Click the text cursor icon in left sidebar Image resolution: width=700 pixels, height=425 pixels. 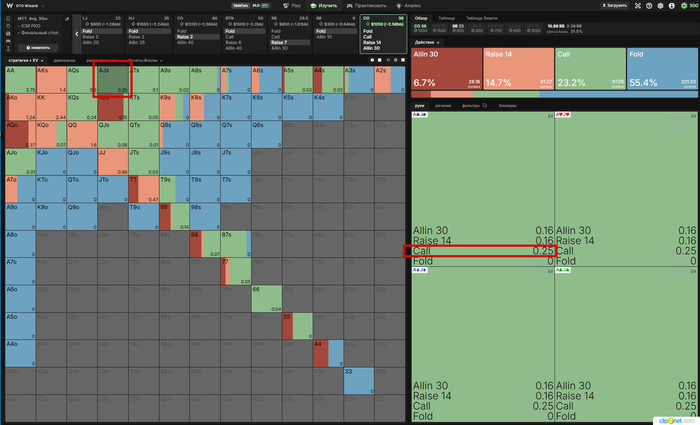8,48
